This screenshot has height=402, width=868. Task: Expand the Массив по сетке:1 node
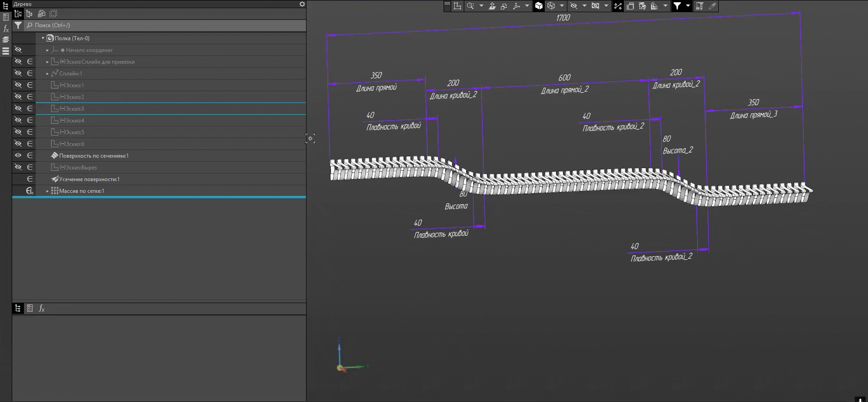coord(47,191)
